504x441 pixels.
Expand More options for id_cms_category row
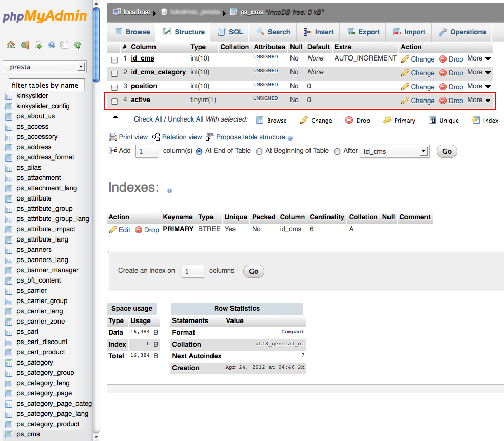pos(479,72)
